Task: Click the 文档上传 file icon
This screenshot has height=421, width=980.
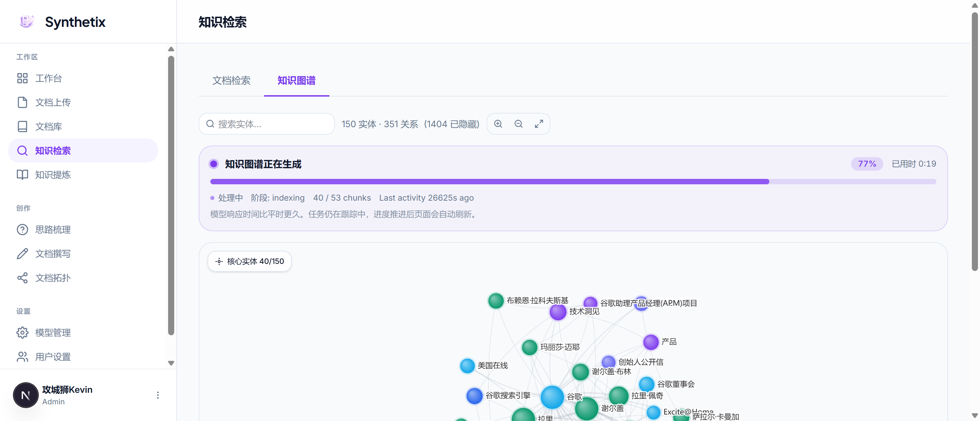Action: click(x=22, y=102)
